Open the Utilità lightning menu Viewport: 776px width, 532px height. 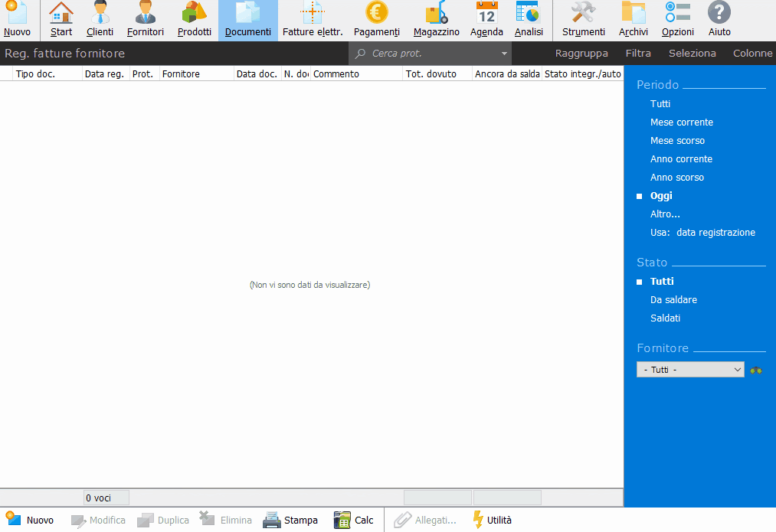pos(492,520)
